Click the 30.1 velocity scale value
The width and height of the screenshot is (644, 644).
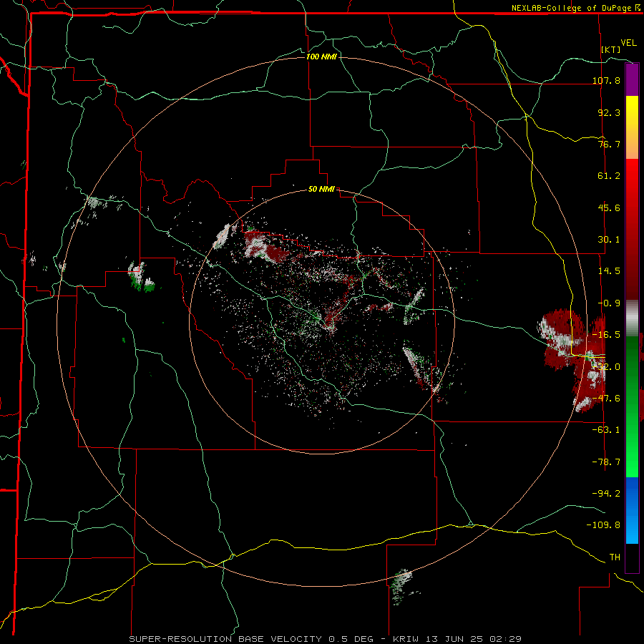click(x=609, y=240)
